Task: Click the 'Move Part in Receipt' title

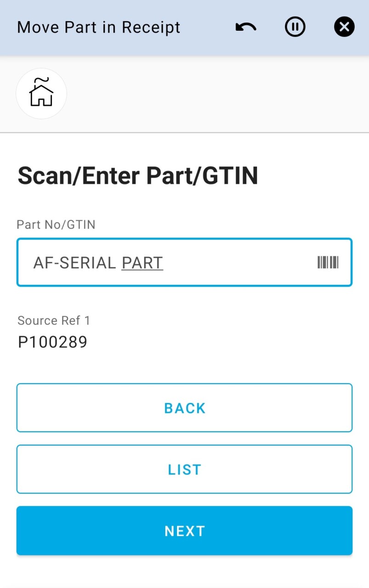Action: pos(99,28)
